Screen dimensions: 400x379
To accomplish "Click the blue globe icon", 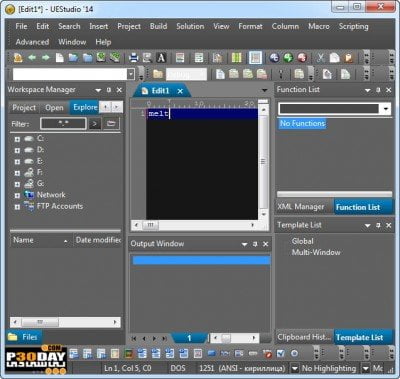I will point(274,58).
